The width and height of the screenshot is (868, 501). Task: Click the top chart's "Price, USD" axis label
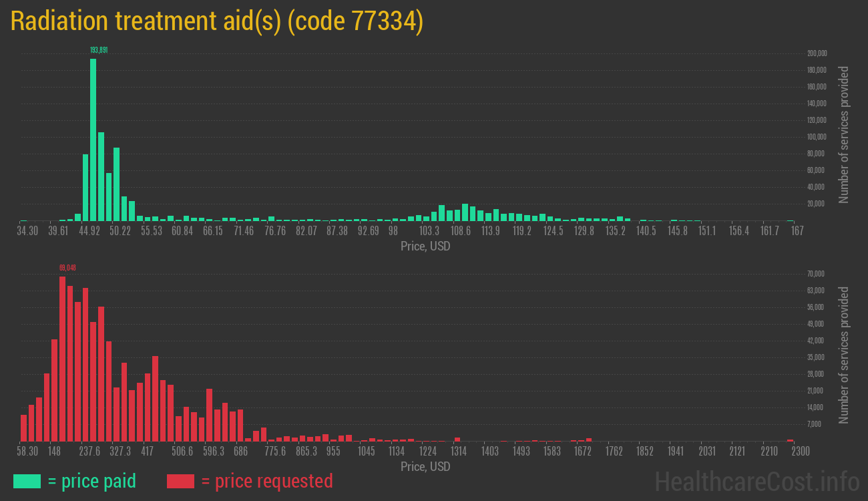425,246
